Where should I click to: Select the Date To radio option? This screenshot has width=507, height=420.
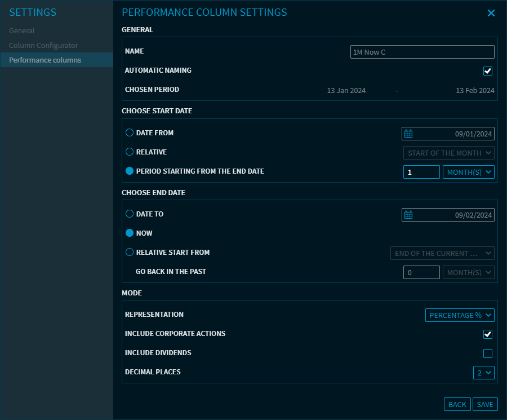coord(130,214)
